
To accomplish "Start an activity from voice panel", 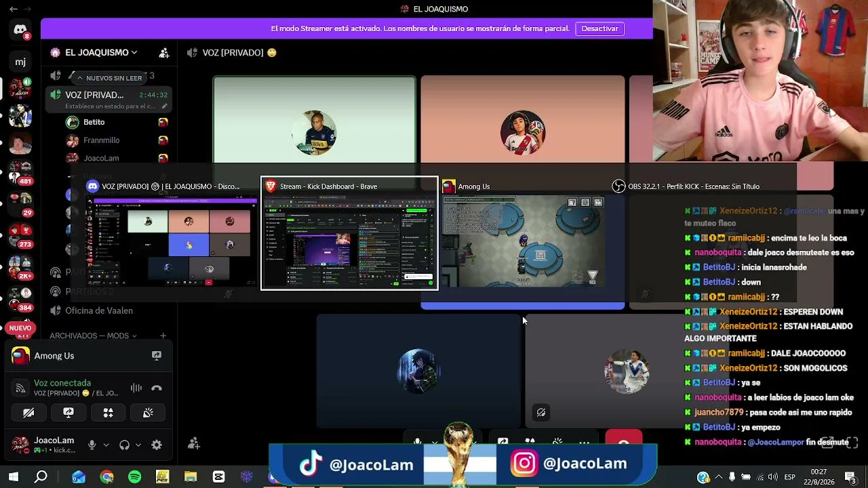I will pos(108,412).
